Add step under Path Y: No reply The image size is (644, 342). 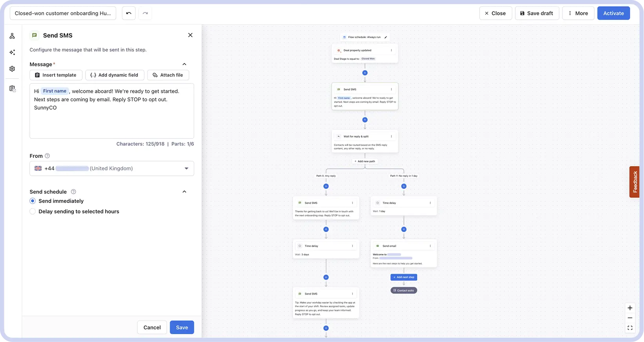(x=404, y=186)
